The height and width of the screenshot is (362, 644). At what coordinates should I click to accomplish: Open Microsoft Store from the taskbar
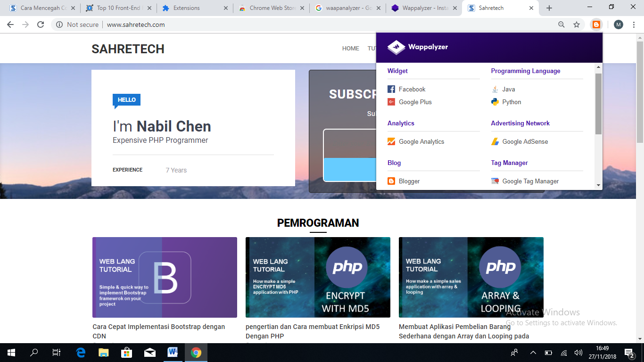click(127, 353)
